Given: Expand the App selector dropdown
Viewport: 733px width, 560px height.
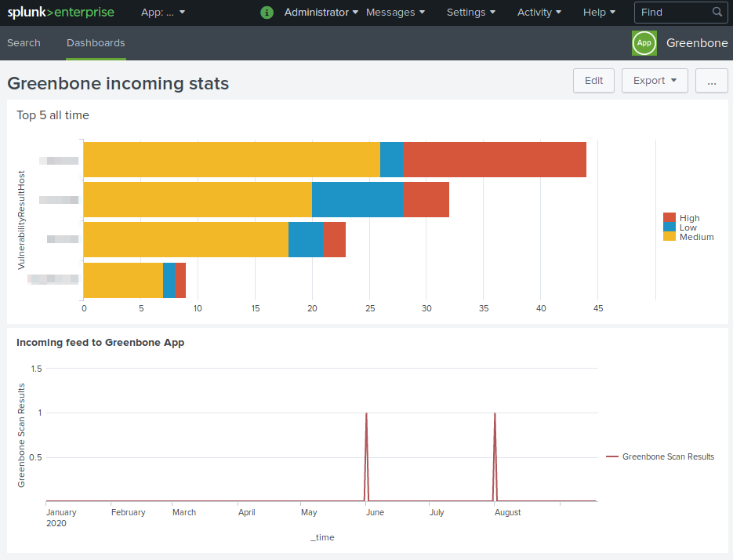Looking at the screenshot, I should click(x=163, y=13).
